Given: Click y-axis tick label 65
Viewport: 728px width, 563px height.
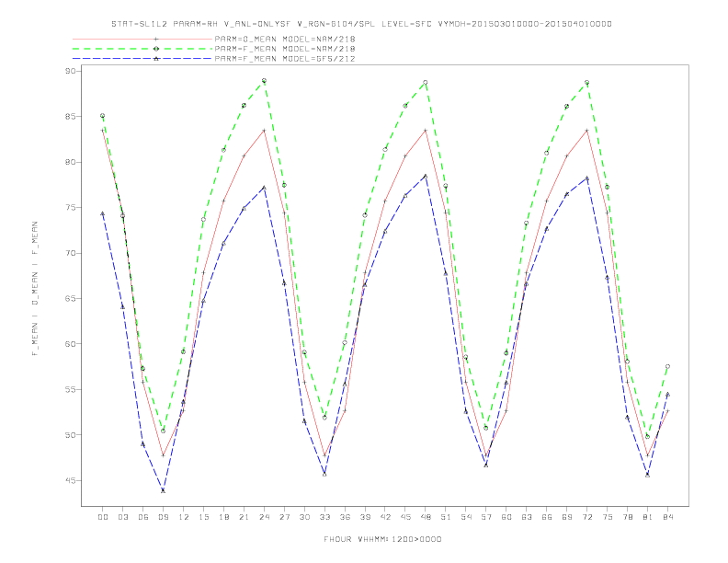Looking at the screenshot, I should (x=71, y=299).
